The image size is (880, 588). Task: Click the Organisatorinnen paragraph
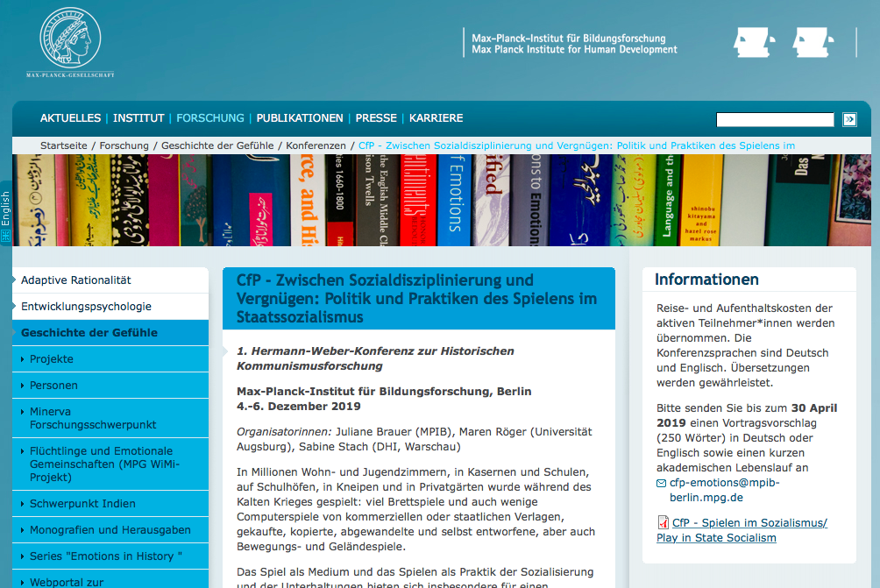415,439
